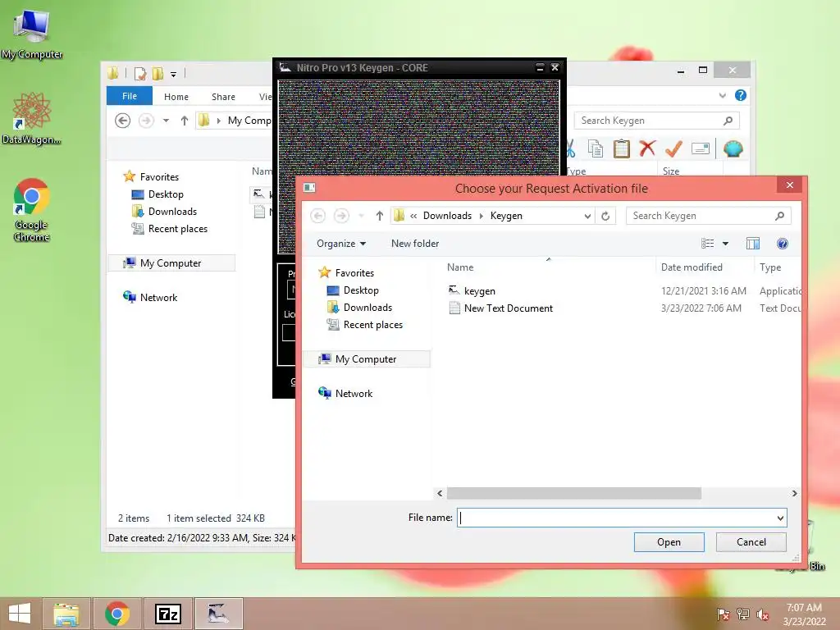
Task: Toggle the preview pane in dialog
Action: (x=753, y=244)
